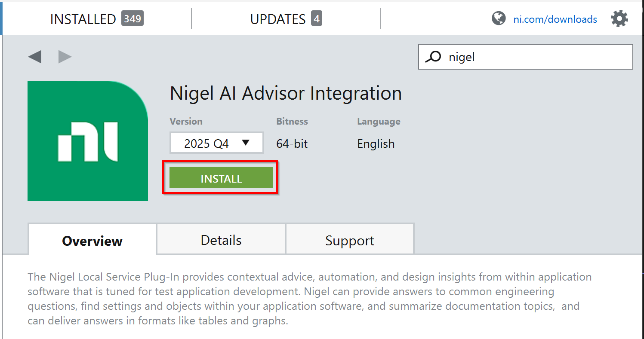644x339 pixels.
Task: Switch to the UPDATES tab
Action: pos(278,19)
